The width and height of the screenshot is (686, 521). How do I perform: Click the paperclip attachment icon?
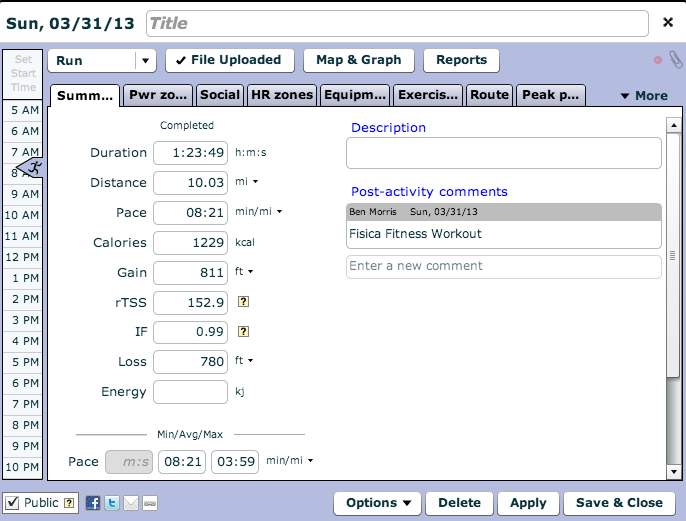[x=675, y=60]
